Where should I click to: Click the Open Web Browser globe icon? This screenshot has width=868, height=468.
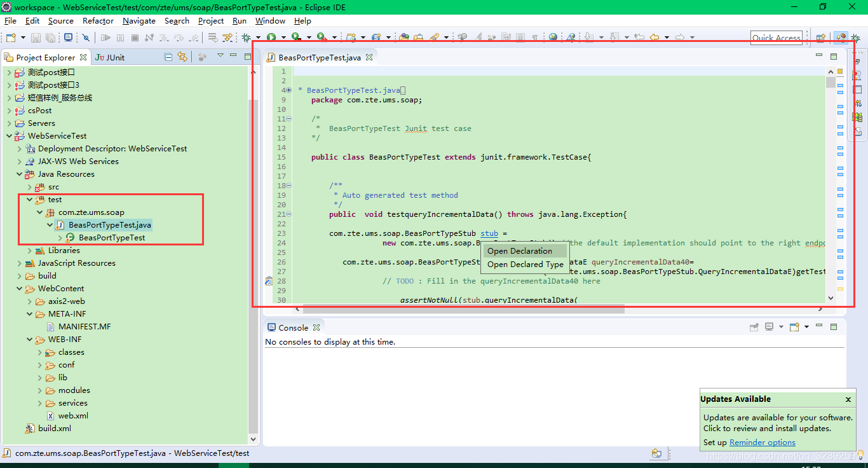(553, 38)
